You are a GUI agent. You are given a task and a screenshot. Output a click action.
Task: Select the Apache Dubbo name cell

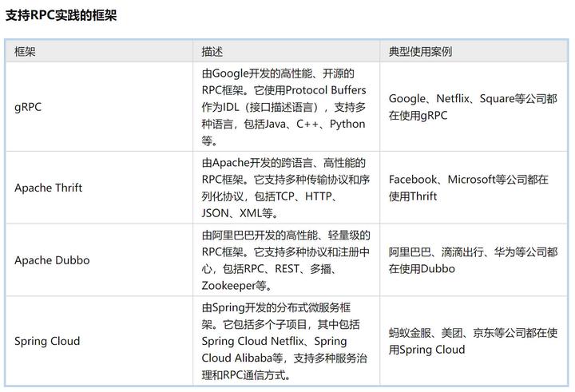point(52,260)
